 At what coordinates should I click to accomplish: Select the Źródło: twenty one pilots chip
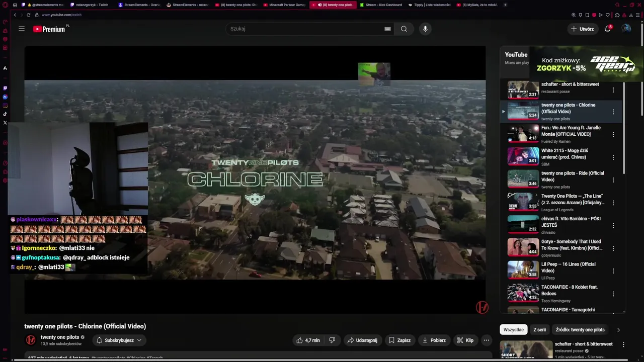click(580, 330)
